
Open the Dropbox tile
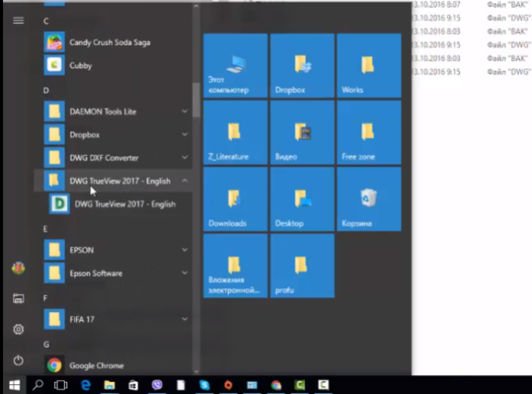click(x=302, y=65)
